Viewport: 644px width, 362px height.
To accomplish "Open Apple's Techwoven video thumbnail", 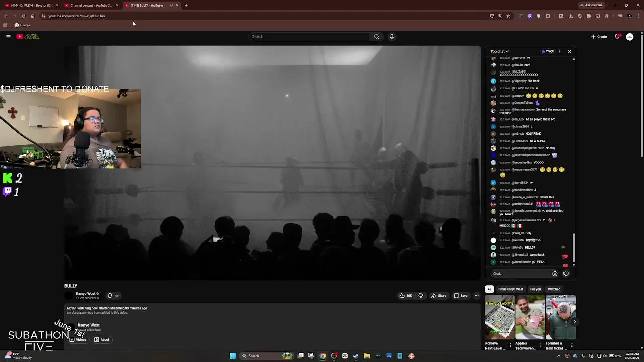I will pyautogui.click(x=530, y=317).
